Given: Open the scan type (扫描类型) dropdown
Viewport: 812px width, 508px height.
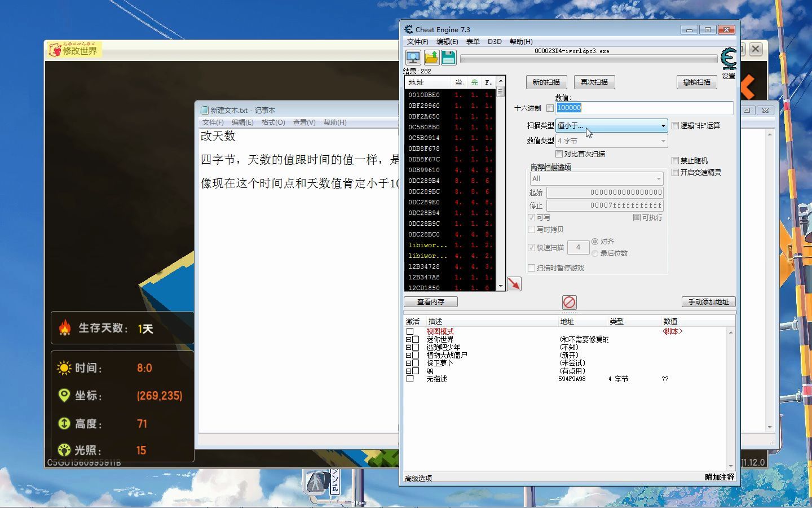Looking at the screenshot, I should click(x=612, y=125).
